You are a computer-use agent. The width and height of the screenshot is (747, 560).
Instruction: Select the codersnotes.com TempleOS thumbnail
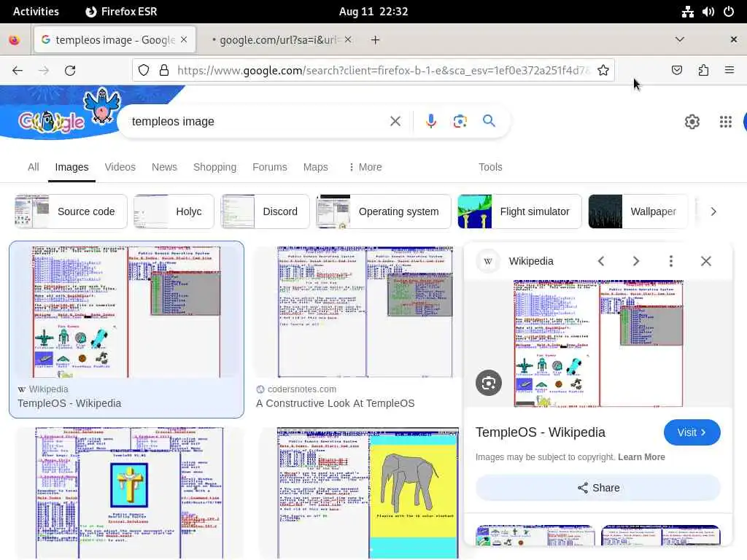click(365, 312)
